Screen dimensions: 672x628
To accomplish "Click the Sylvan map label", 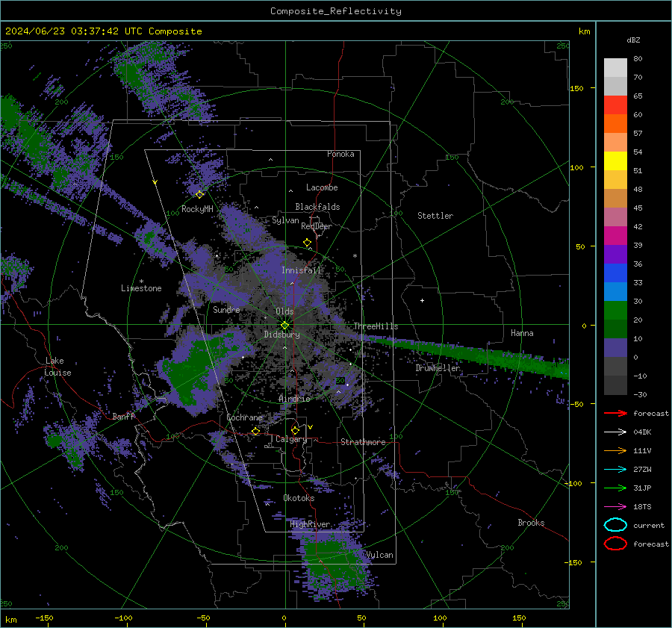I will 285,220.
